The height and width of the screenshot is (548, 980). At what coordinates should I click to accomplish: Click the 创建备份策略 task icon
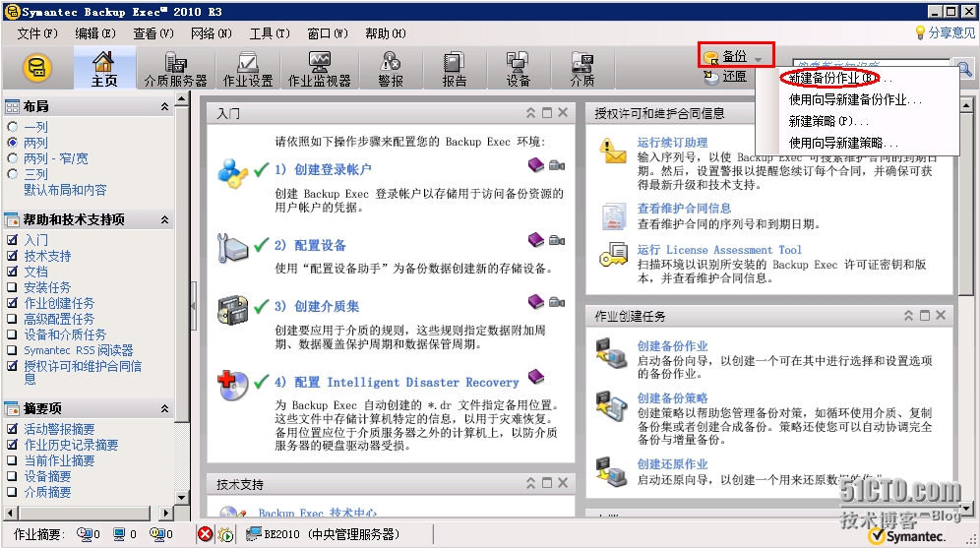point(611,405)
